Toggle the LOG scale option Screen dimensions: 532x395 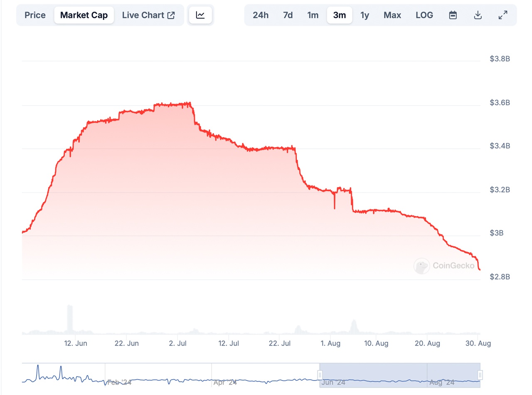[x=424, y=15]
